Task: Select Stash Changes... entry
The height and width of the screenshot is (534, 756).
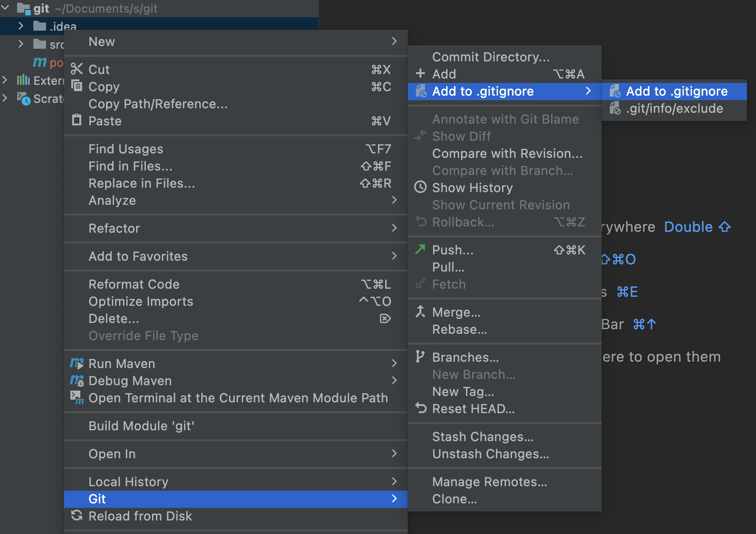Action: tap(483, 437)
